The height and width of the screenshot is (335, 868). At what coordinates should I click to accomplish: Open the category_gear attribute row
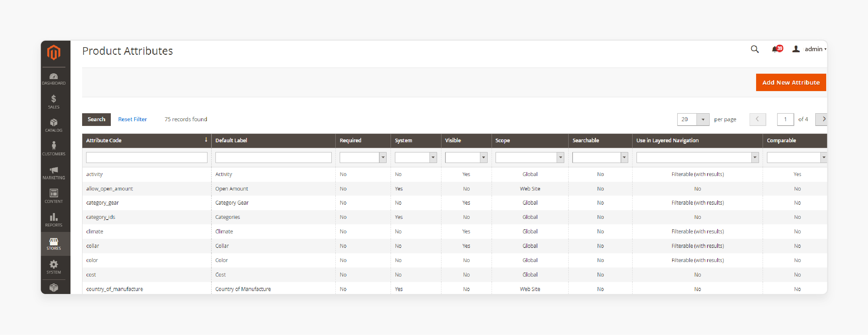point(455,203)
